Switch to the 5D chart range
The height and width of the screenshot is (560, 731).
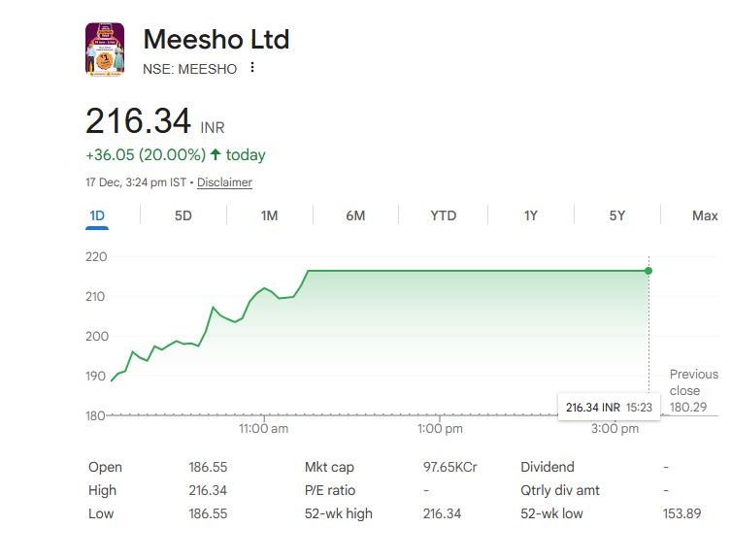(183, 215)
